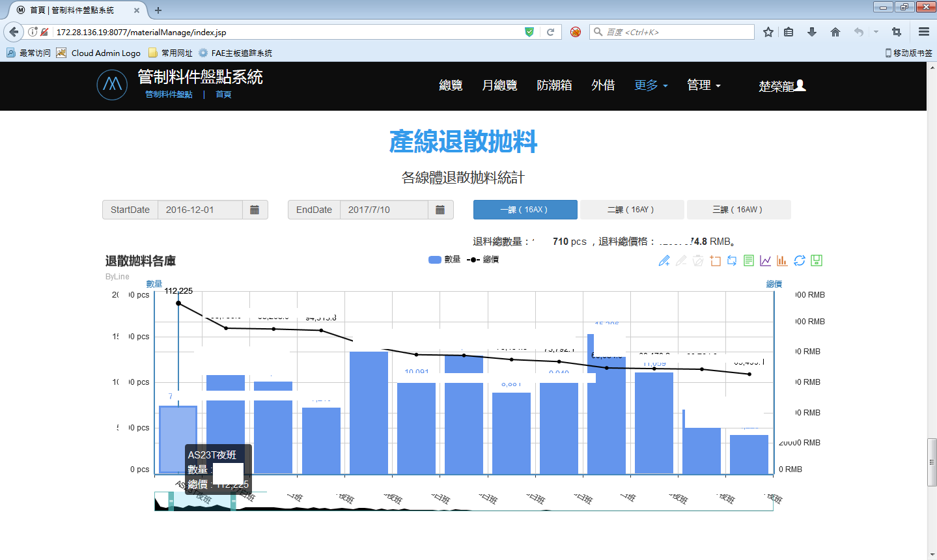937x560 pixels.
Task: Click the left handle of chart zoom slider
Action: (x=171, y=501)
